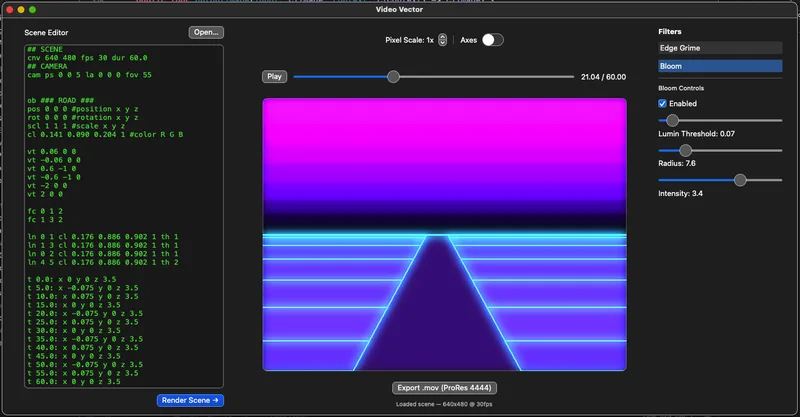The height and width of the screenshot is (417, 800).
Task: Click the 21.04 / 60.00 time readout
Action: [x=603, y=77]
